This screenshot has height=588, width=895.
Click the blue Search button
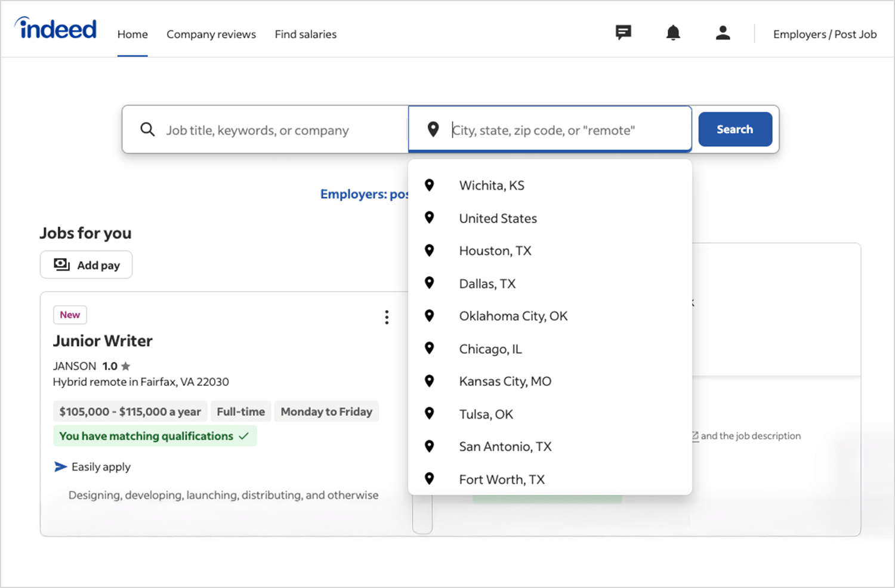pyautogui.click(x=735, y=129)
